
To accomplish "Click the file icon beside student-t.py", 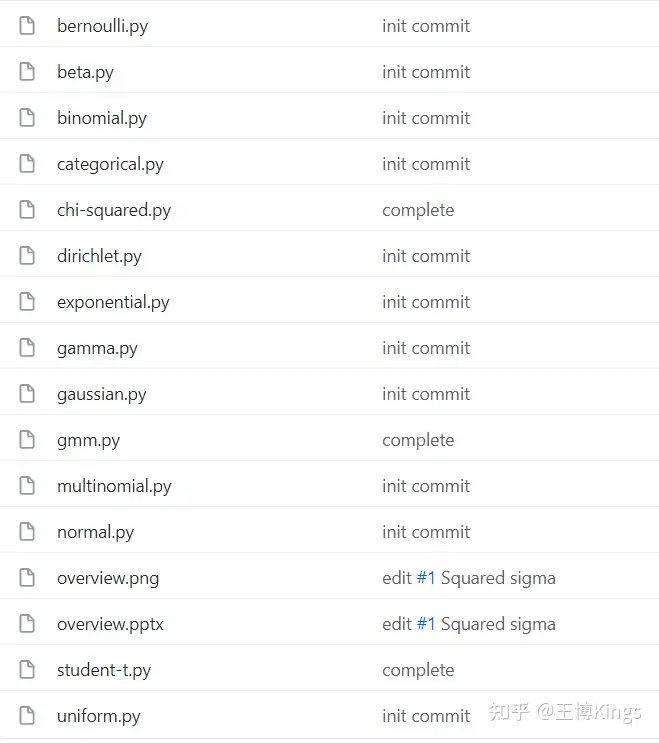I will pyautogui.click(x=27, y=669).
